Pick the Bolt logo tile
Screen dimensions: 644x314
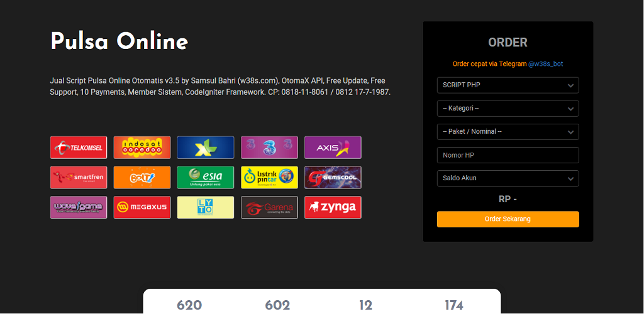point(142,178)
